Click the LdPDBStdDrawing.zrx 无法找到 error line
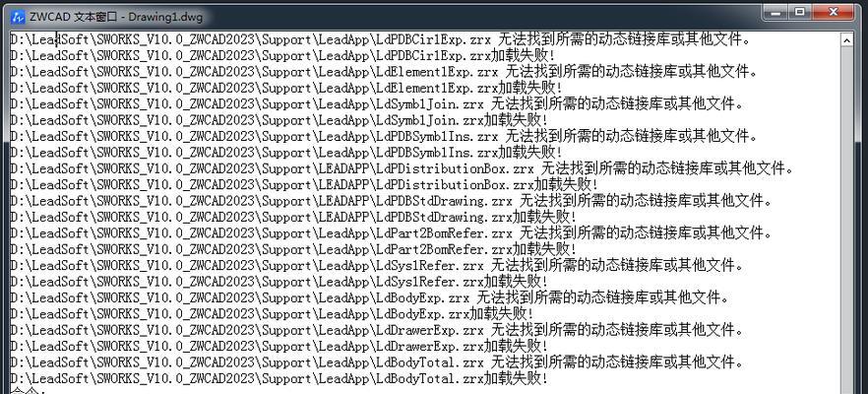The image size is (868, 394). click(x=391, y=201)
